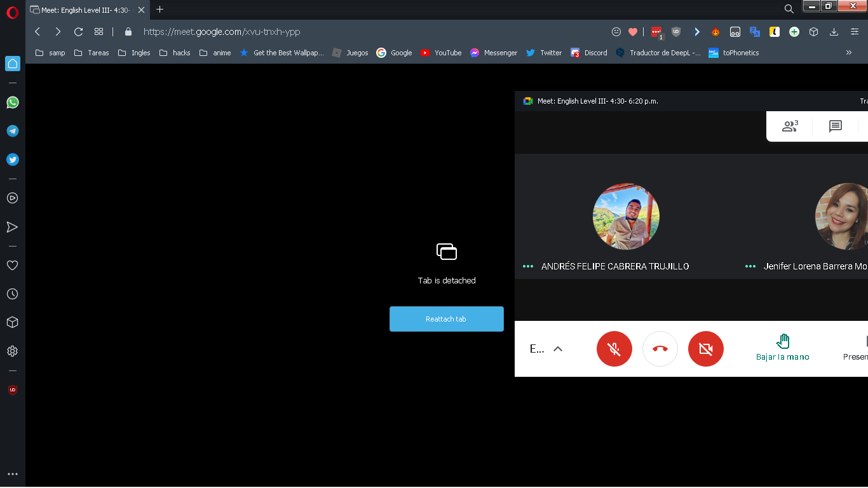Screen dimensions: 868x488
Task: Open the Speed Dial grid button
Action: point(98,32)
